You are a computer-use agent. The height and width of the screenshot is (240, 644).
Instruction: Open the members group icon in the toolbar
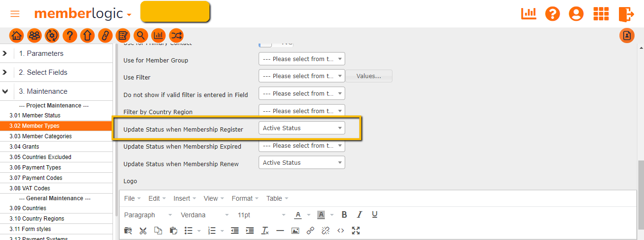(34, 36)
